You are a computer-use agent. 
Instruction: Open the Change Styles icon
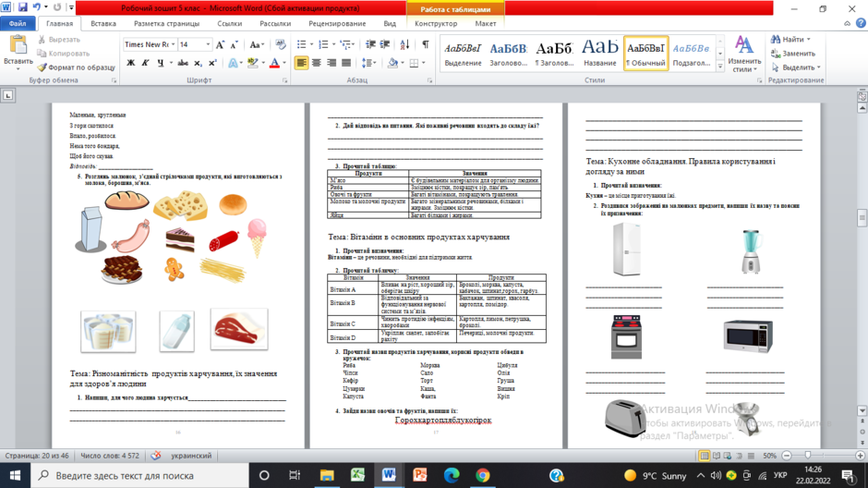coord(744,54)
